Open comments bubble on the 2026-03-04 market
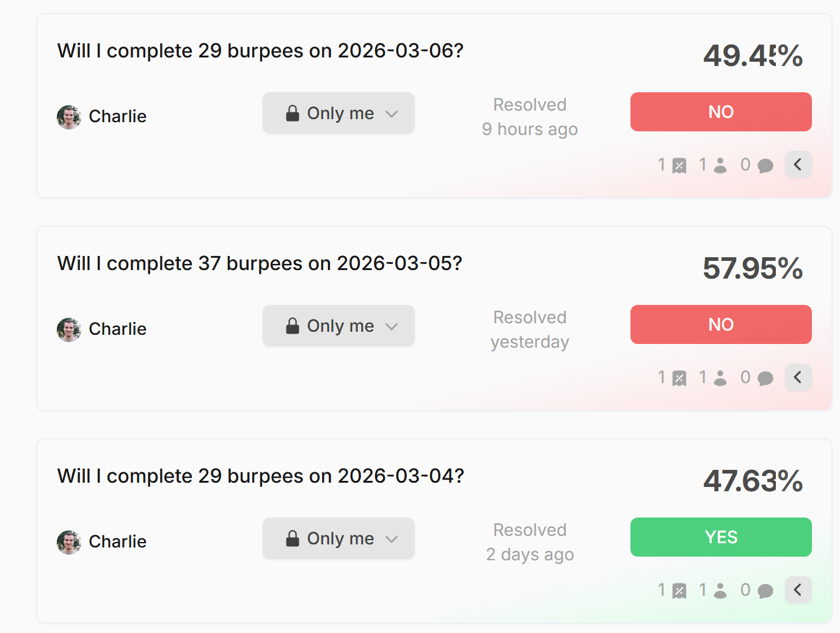 coord(765,590)
